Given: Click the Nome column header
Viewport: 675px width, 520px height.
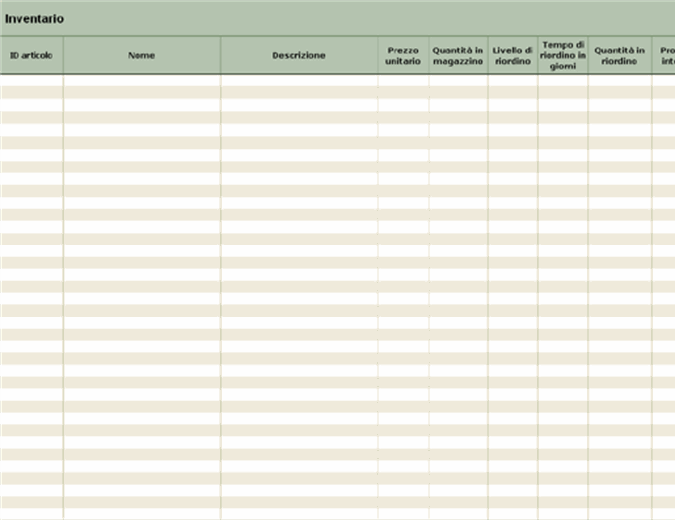Looking at the screenshot, I should 142,56.
